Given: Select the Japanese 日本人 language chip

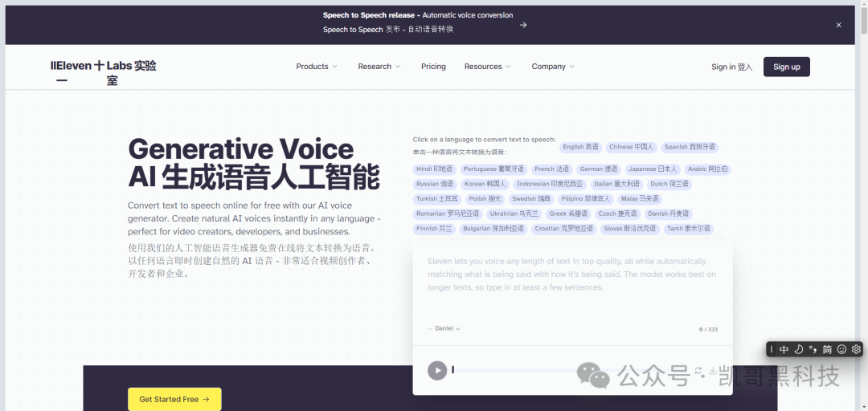Looking at the screenshot, I should click(x=653, y=169).
